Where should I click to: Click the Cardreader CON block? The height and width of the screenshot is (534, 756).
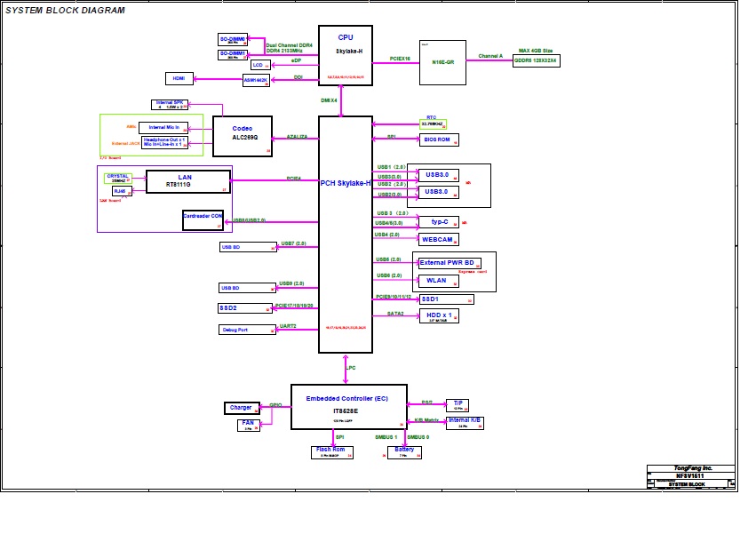(203, 219)
